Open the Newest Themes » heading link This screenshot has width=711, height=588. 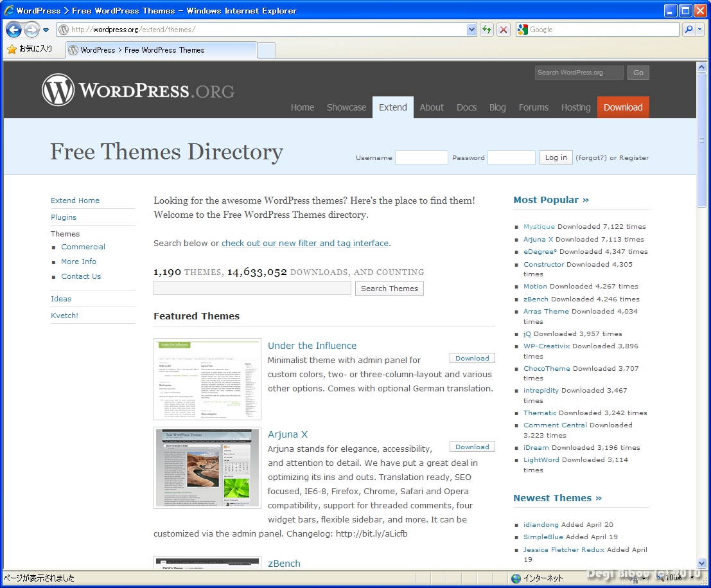557,498
